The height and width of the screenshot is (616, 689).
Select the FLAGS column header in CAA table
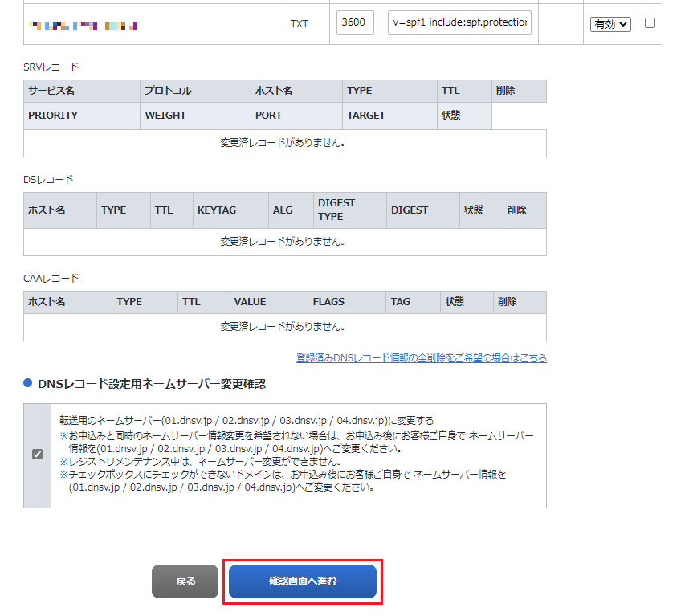coord(328,302)
